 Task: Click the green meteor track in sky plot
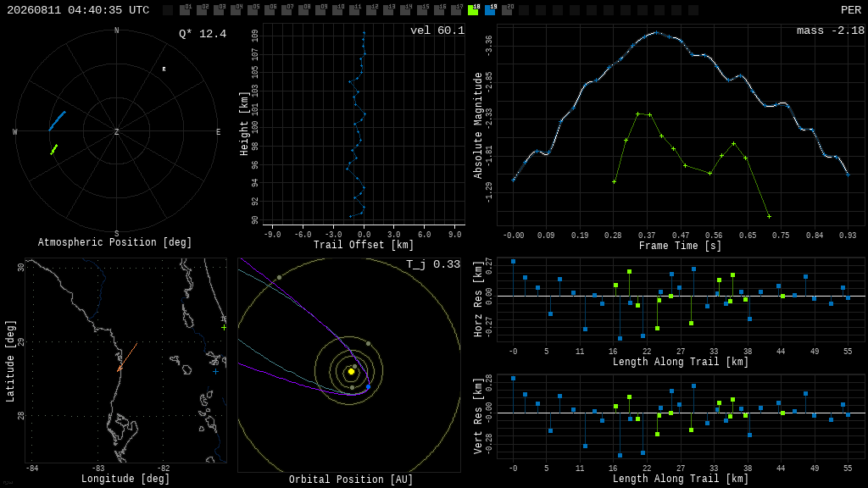point(53,149)
